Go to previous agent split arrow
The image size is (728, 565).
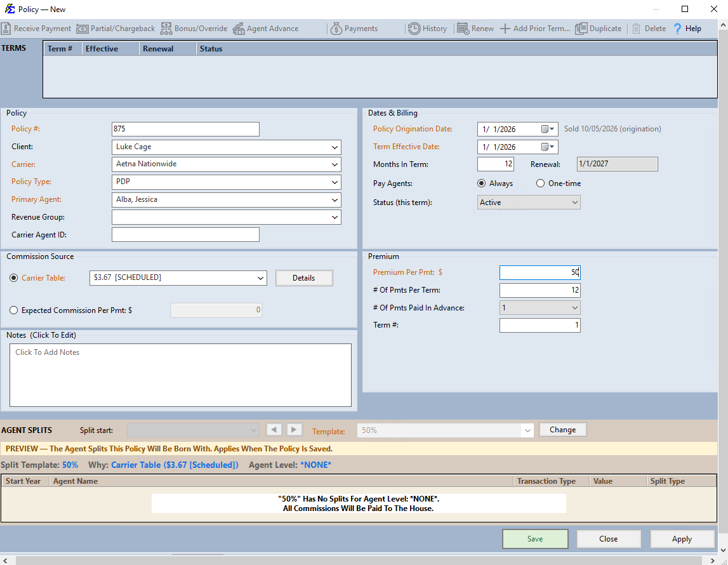(x=274, y=430)
